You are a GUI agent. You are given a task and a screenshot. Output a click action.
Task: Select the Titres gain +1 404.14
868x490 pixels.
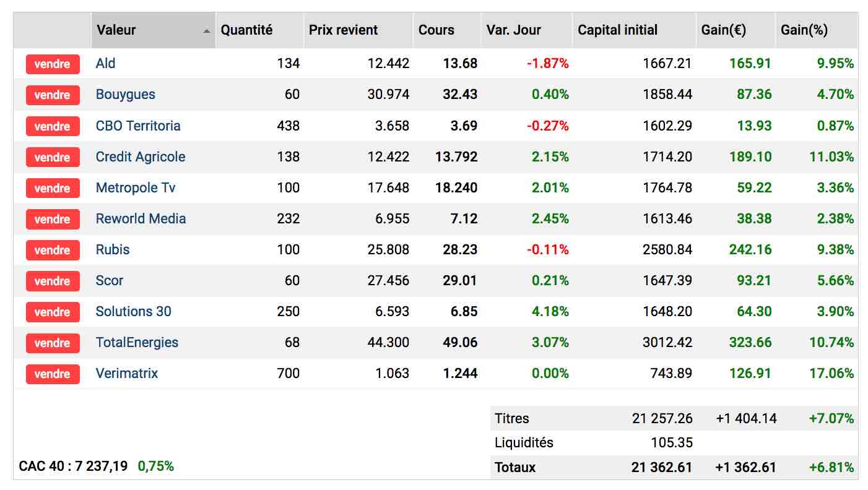click(x=746, y=419)
